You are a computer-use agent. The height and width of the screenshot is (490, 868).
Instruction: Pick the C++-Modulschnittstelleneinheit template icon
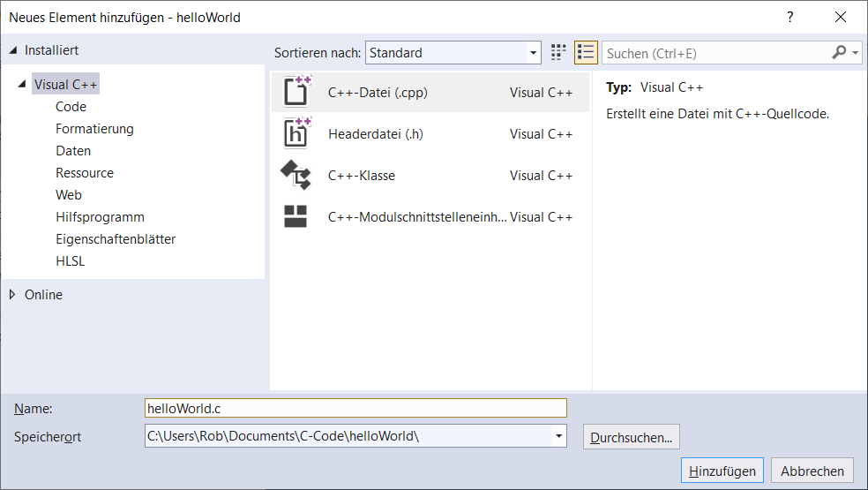click(x=296, y=216)
